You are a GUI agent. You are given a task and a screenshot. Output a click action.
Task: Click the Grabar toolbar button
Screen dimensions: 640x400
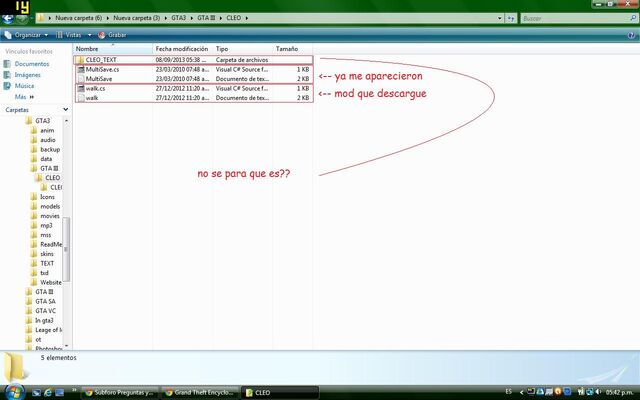pos(112,36)
